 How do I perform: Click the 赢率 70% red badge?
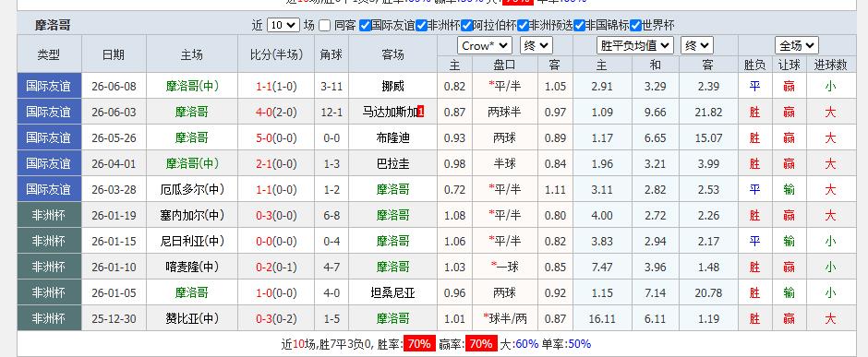pos(481,344)
